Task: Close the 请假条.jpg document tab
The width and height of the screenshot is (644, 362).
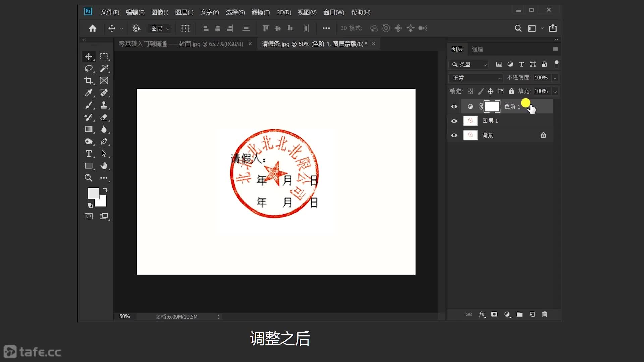Action: 373,44
